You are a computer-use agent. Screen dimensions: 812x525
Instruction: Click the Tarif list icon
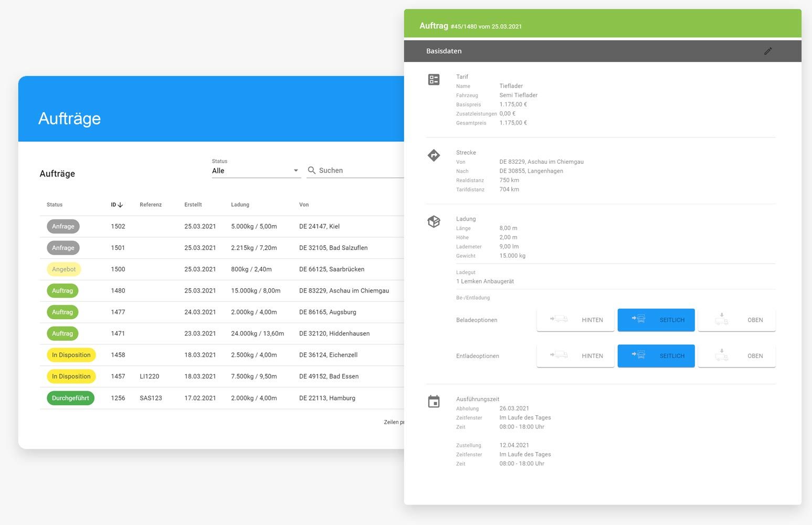pos(434,80)
